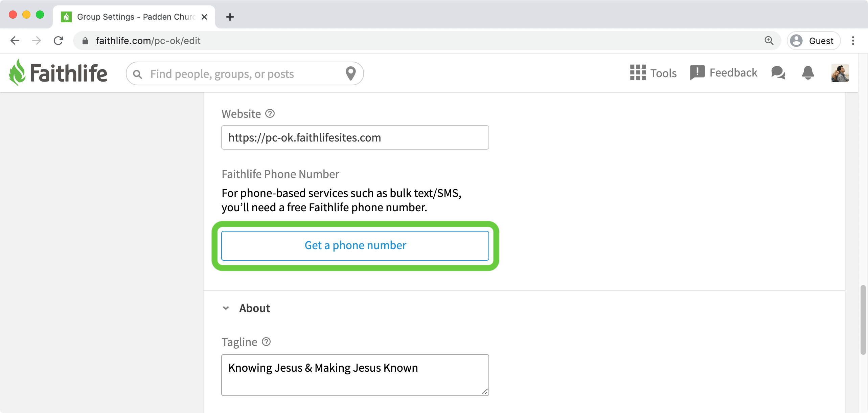Reload the page

(58, 41)
